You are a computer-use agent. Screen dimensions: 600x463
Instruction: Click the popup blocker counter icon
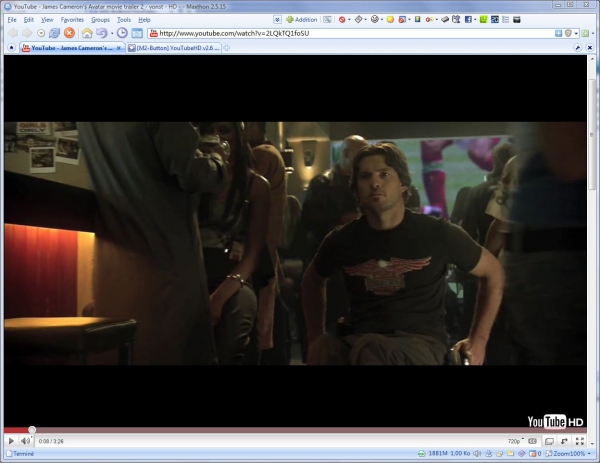click(535, 454)
